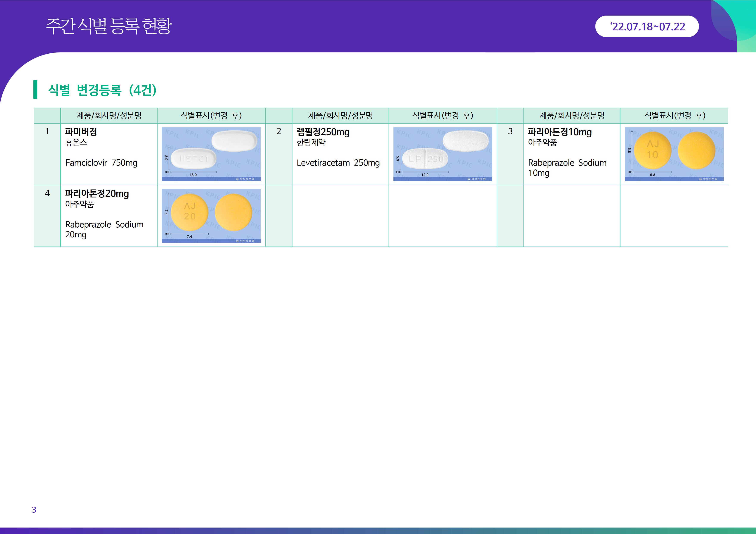Viewport: 756px width, 534px height.
Task: Click the 휴온스 company name
Action: click(x=76, y=143)
